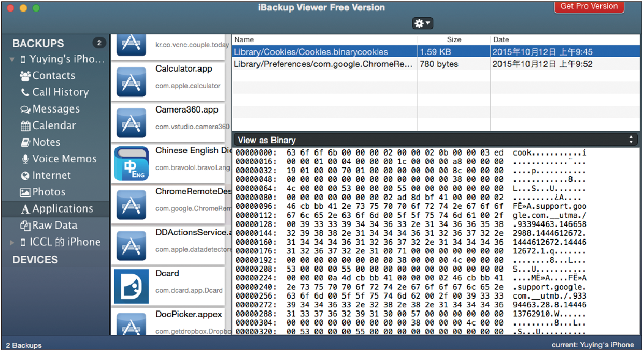Click the Internet globe icon
This screenshot has width=644, height=352.
tap(26, 176)
